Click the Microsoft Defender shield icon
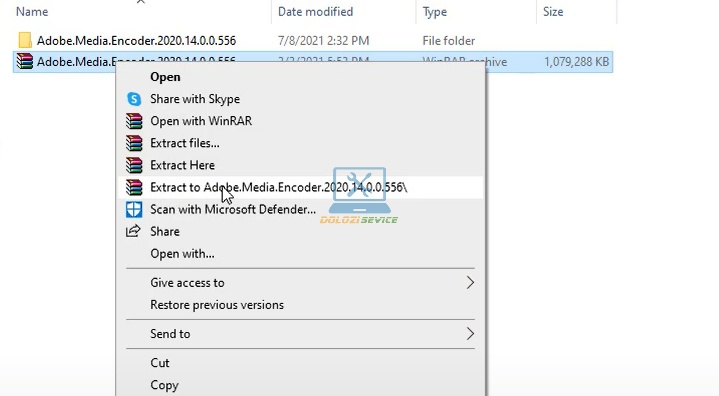 tap(134, 209)
